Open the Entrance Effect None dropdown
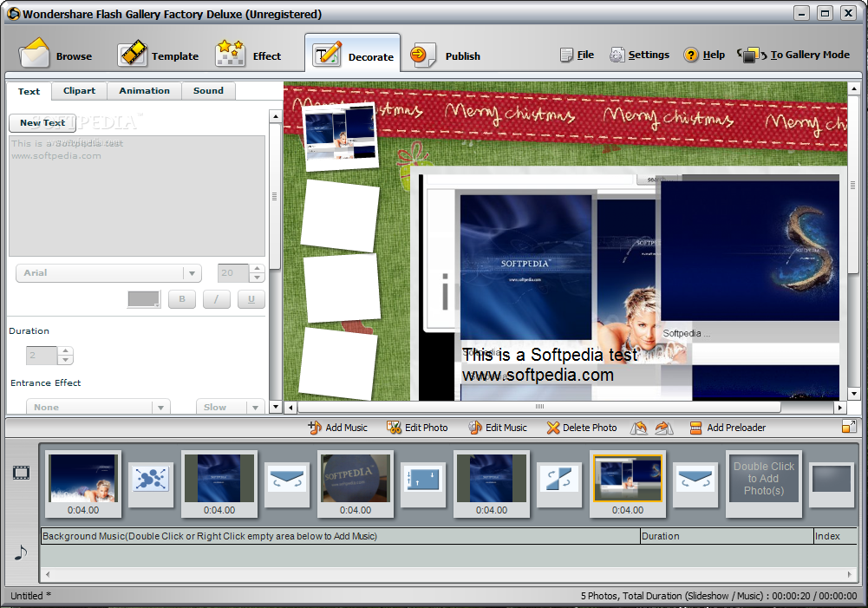868x608 pixels. pos(98,407)
